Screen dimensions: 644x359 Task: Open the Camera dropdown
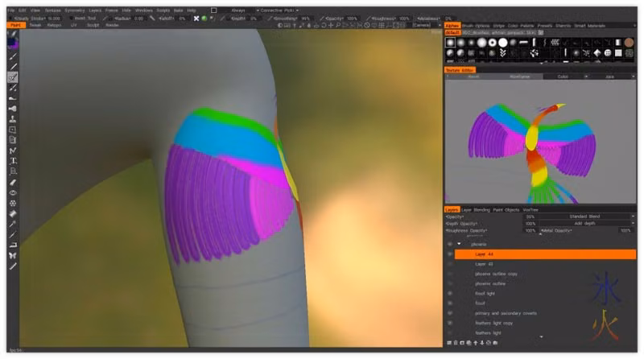point(425,26)
